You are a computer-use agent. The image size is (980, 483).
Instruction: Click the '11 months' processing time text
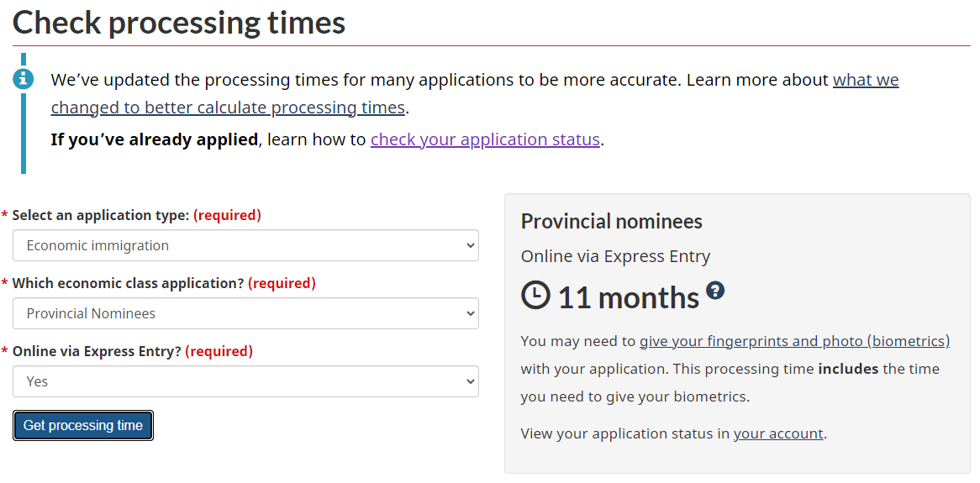coord(628,297)
